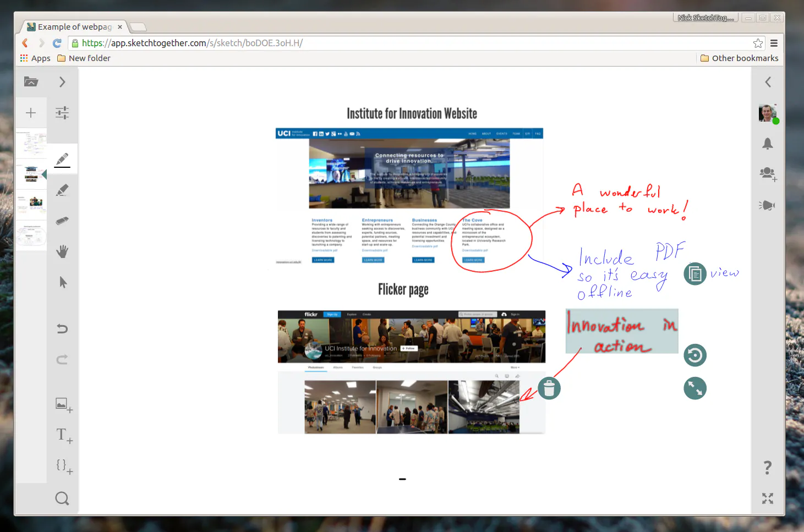The image size is (804, 532).
Task: Add a text box with T+ tool
Action: 64,436
